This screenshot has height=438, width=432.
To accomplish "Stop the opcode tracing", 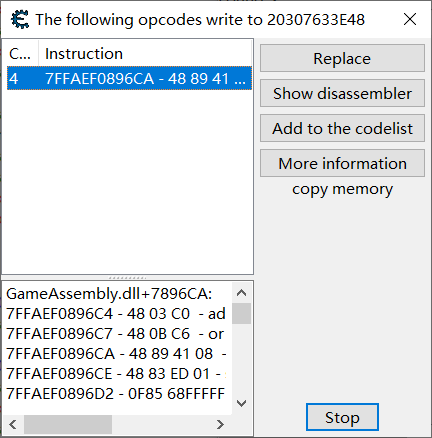I will click(x=342, y=417).
